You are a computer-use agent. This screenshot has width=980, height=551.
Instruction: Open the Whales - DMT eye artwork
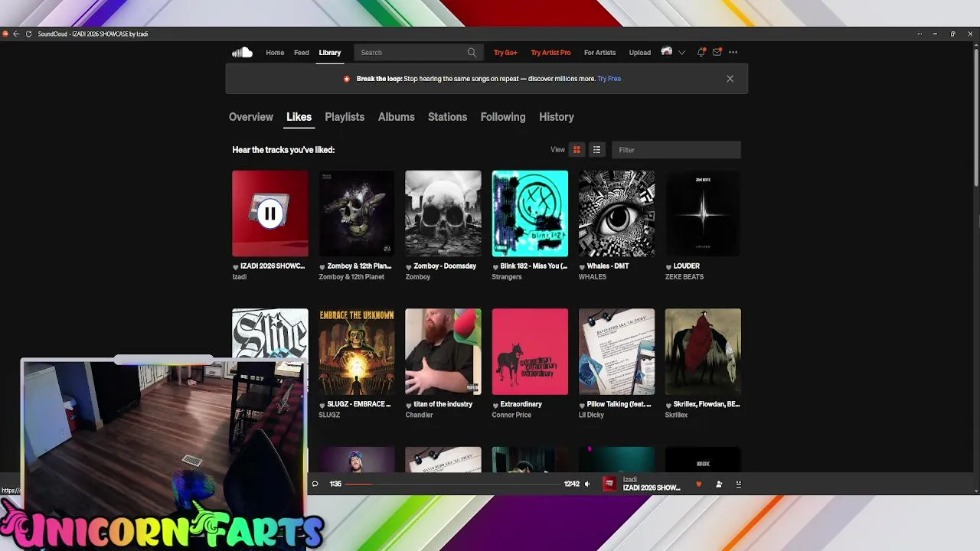616,214
